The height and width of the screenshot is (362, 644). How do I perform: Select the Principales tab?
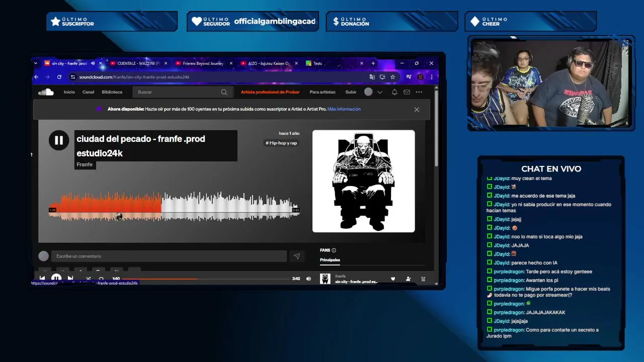pos(330,260)
